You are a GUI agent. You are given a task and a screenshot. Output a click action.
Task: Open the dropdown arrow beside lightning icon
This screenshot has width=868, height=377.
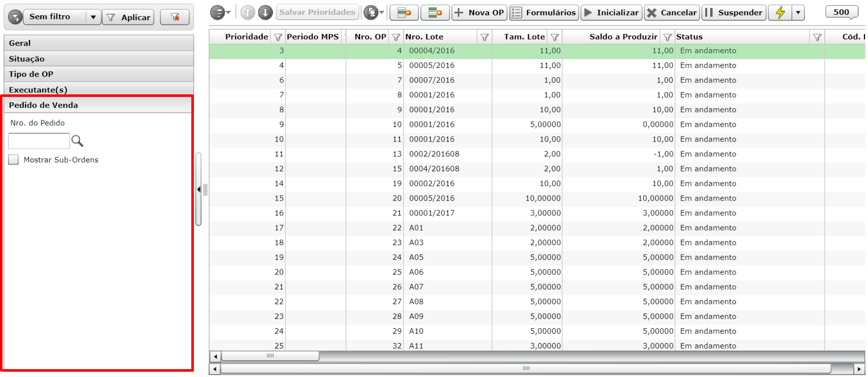(798, 12)
